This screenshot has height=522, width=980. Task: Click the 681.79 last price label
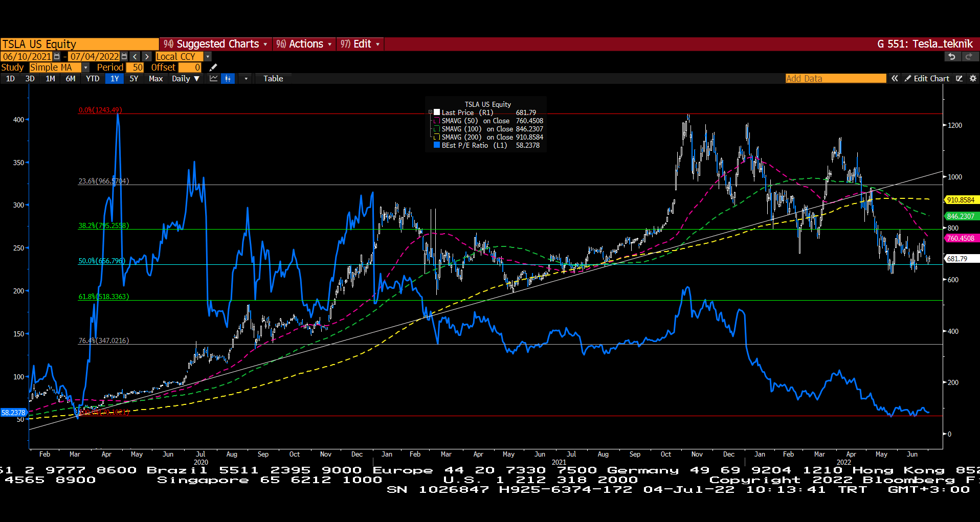(961, 259)
